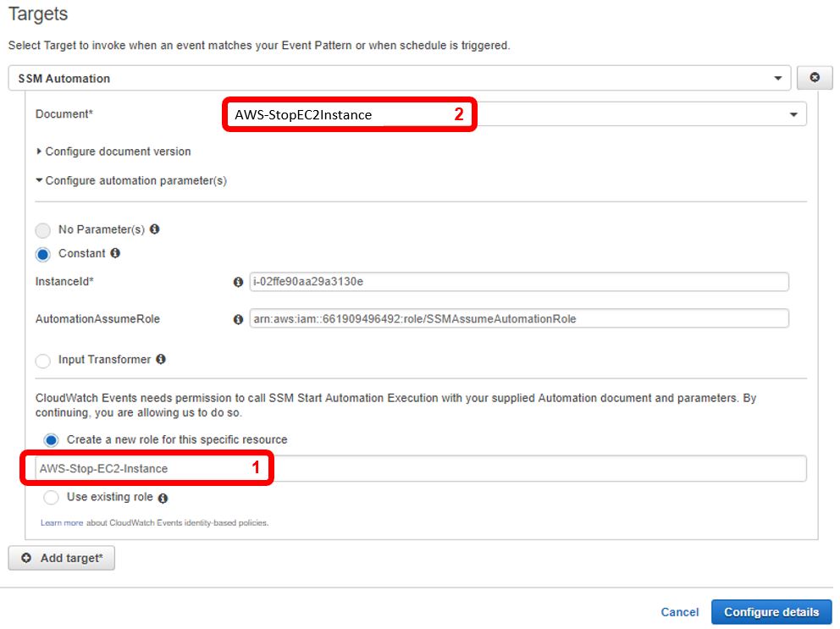Click info icon beside Constant option
Image resolution: width=840 pixels, height=629 pixels.
tap(115, 253)
